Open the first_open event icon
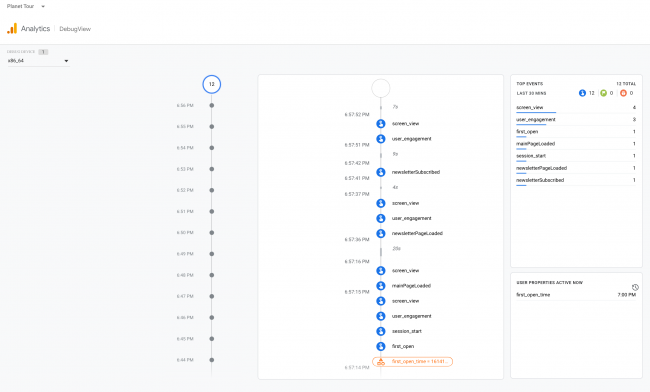650x392 pixels. coord(381,346)
